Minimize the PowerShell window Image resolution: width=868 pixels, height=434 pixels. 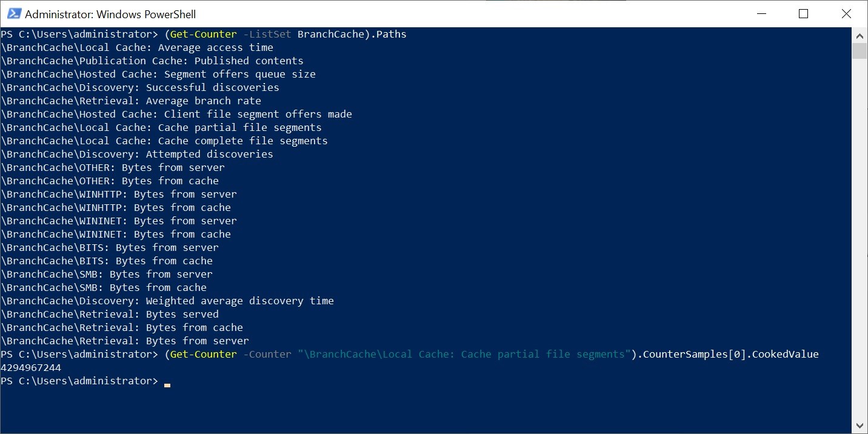pyautogui.click(x=761, y=13)
